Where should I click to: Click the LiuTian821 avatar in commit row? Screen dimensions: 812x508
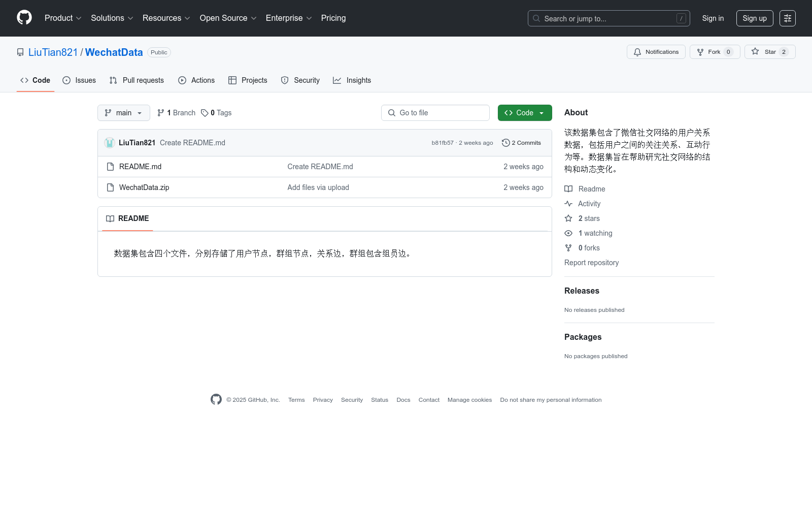point(110,143)
